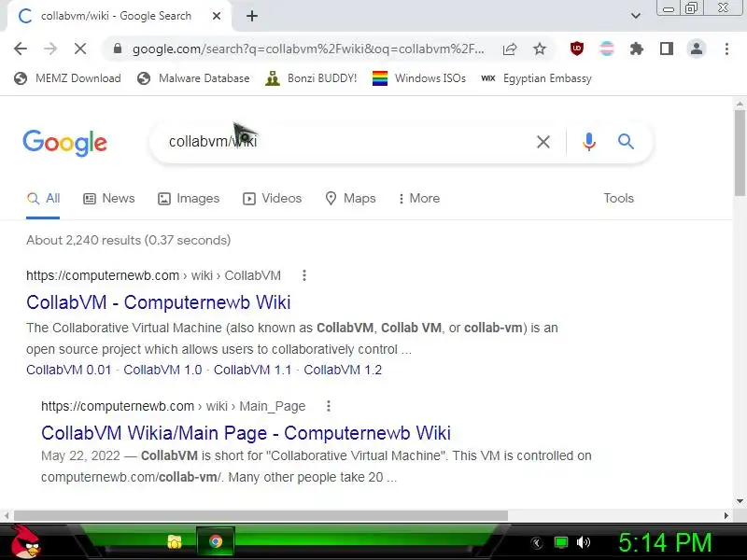Open CollabVM - Computernewb Wiki result
Viewport: 747px width, 560px height.
click(158, 302)
